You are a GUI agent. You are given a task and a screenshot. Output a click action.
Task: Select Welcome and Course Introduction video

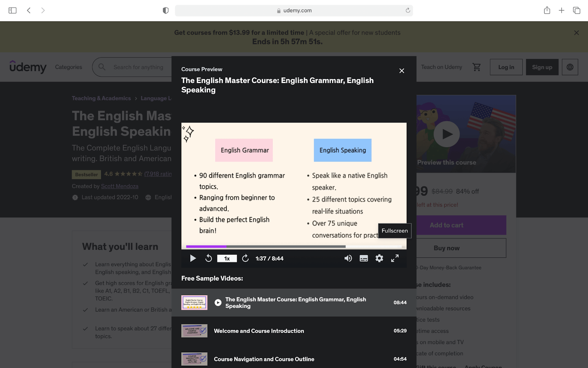pos(259,331)
